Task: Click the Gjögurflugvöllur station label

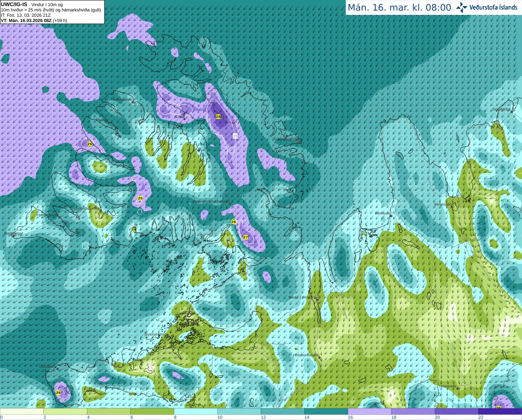Action: 287,139
